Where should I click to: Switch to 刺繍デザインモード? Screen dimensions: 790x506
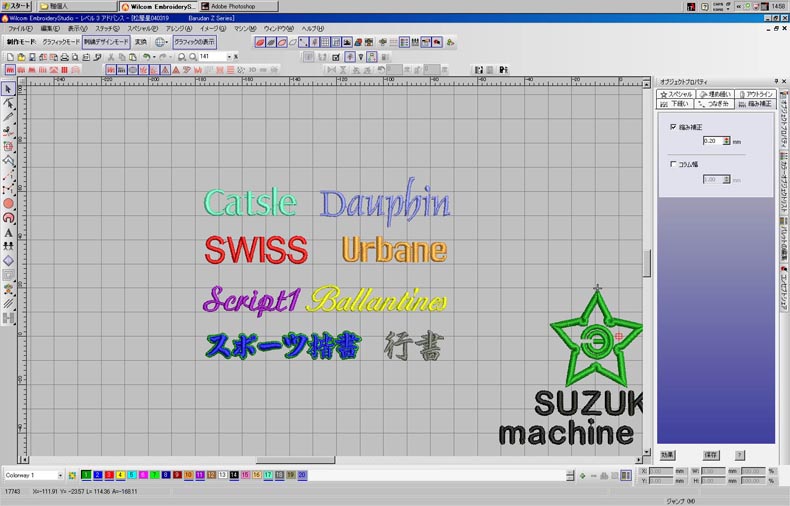(x=106, y=42)
